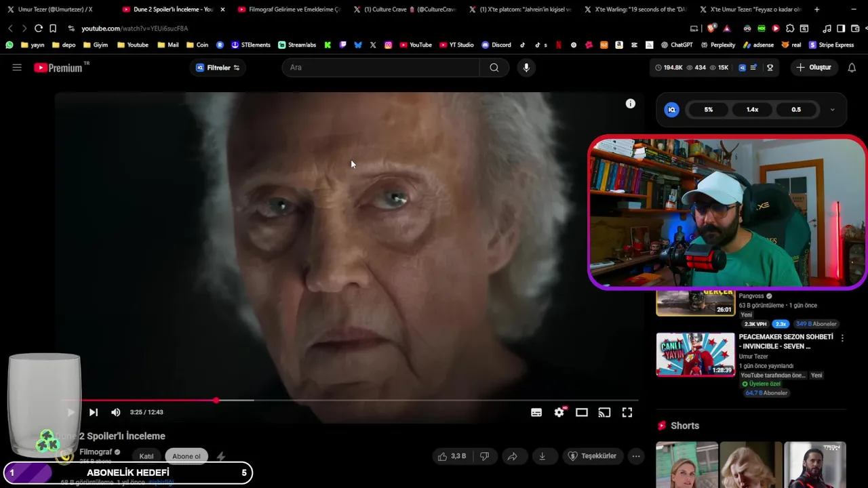Open the player settings gear
Screen dimensions: 868x488
559,412
